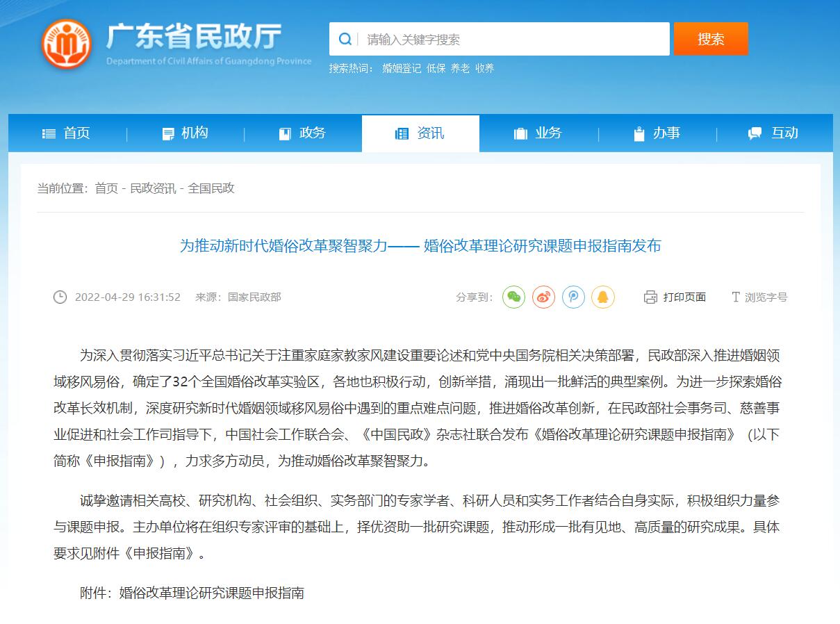The image size is (840, 624).
Task: Open 民政资讯 in the breadcrumb
Action: 153,188
